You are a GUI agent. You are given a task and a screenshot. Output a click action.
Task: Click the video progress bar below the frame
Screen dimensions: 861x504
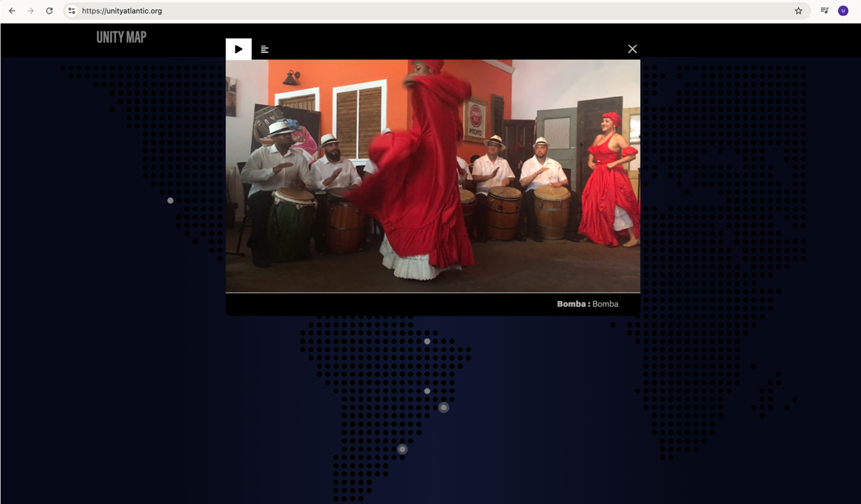coord(433,293)
